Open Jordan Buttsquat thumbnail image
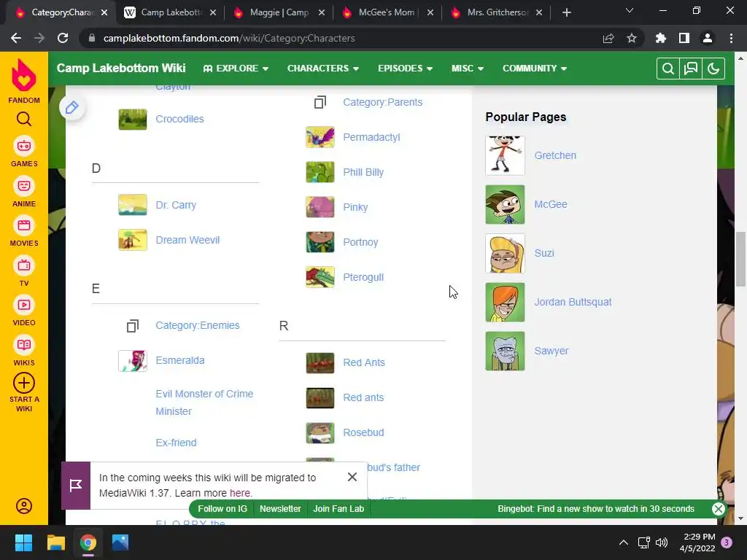 point(505,303)
